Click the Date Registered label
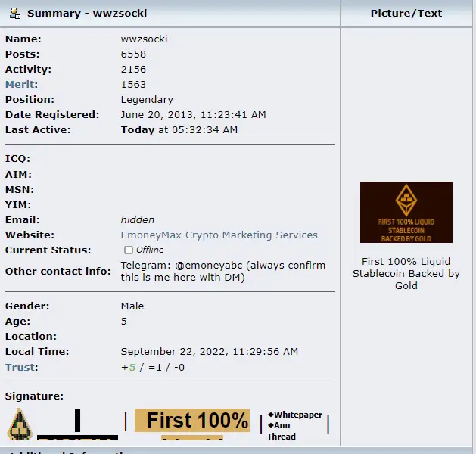 click(x=52, y=115)
